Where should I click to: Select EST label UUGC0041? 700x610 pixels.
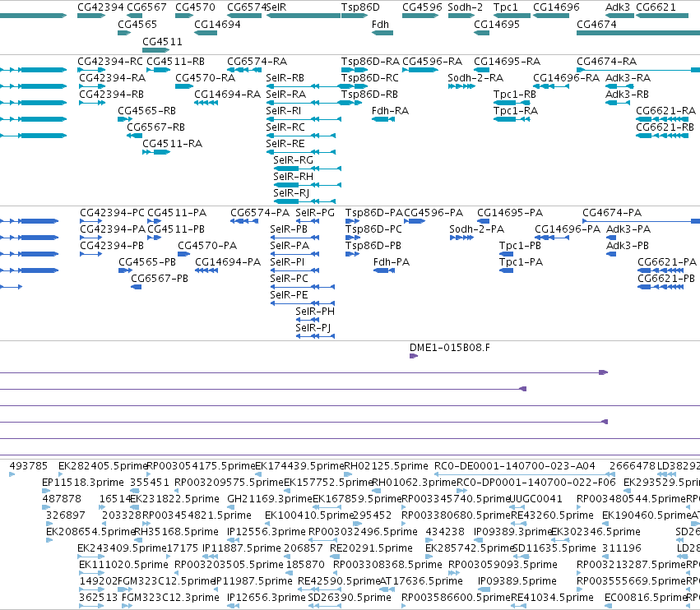[535, 499]
